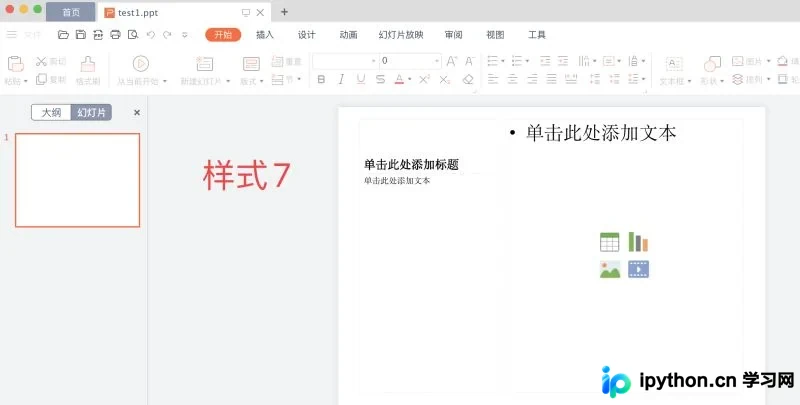Click the font size field showing 0
Image resolution: width=800 pixels, height=405 pixels.
pyautogui.click(x=410, y=61)
